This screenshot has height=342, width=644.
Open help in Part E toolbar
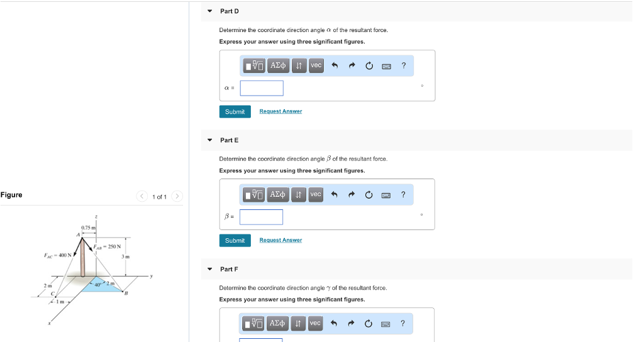pyautogui.click(x=403, y=195)
